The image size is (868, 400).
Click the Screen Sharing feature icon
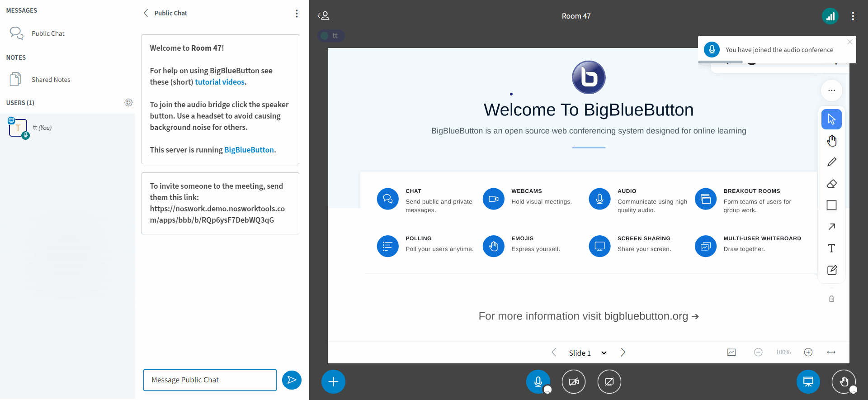600,246
